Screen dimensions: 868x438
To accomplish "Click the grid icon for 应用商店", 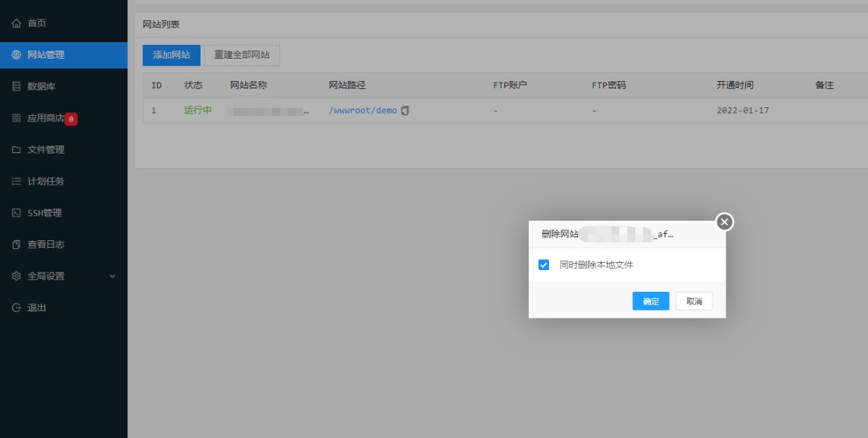I will point(17,118).
